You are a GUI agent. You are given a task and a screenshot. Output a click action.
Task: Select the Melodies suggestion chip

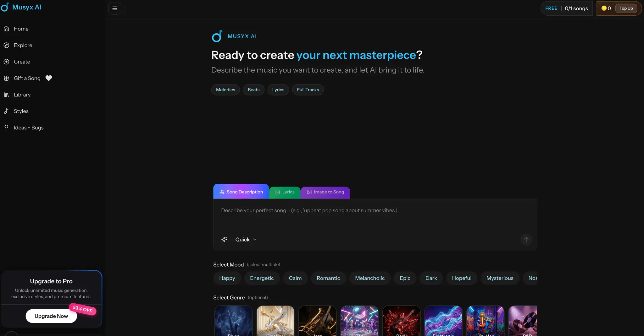point(225,90)
